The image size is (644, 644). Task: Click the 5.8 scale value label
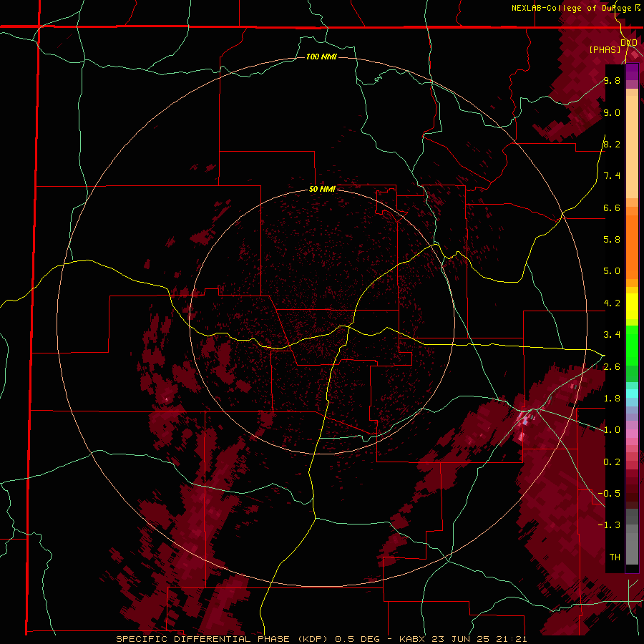point(612,239)
